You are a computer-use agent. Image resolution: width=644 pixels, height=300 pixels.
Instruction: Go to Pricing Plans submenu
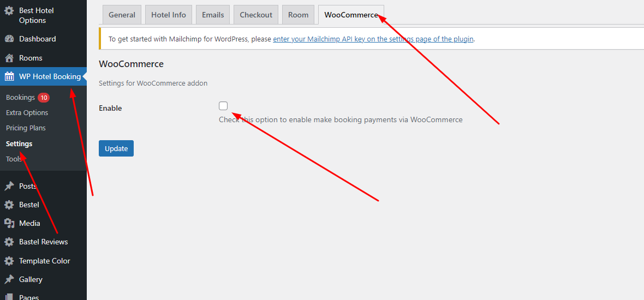26,128
